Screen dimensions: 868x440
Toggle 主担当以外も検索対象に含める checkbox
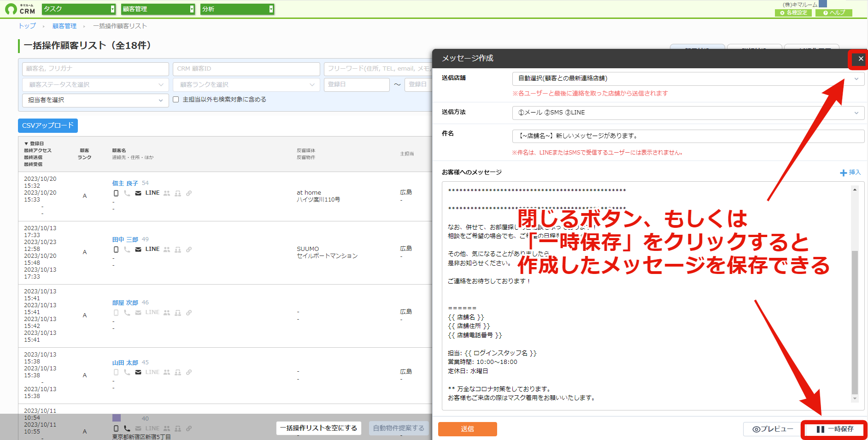pos(176,99)
